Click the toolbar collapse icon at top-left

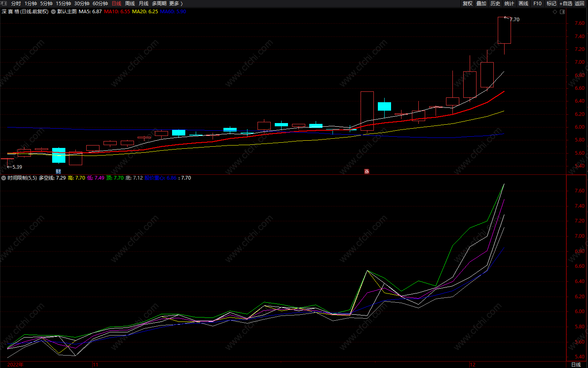4,3
